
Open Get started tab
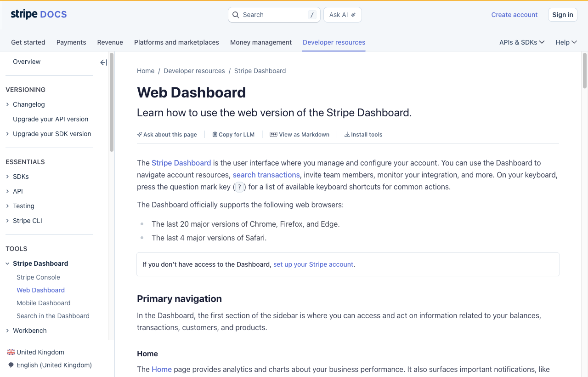pyautogui.click(x=28, y=42)
